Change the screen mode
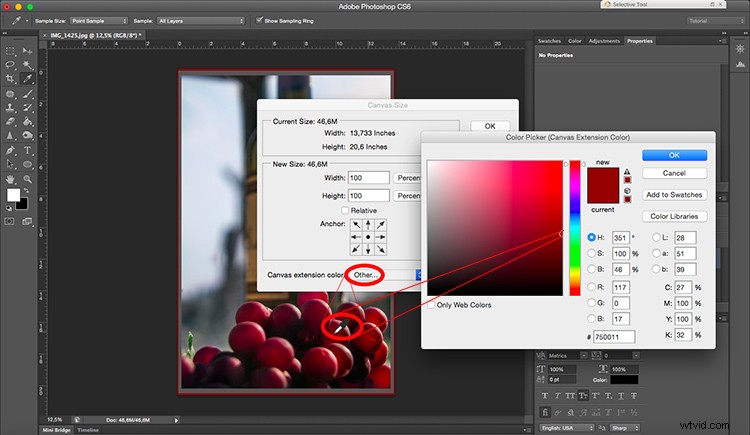 (27, 221)
